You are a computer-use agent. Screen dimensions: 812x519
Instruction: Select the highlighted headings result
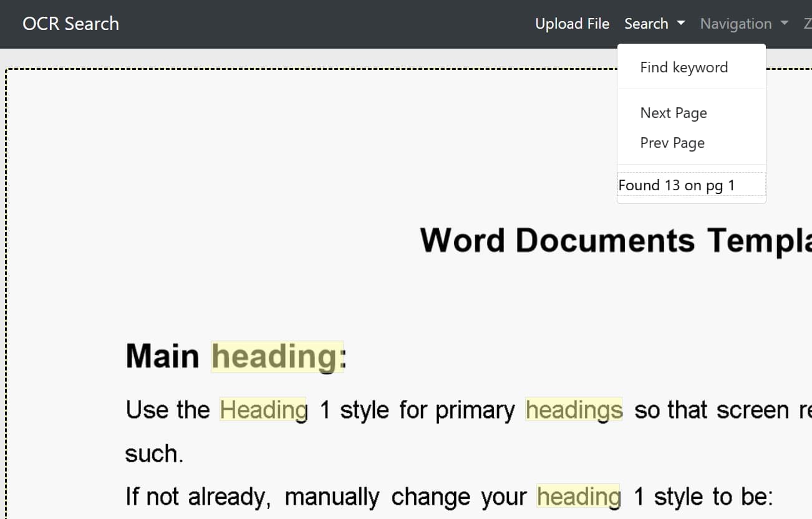tap(574, 409)
